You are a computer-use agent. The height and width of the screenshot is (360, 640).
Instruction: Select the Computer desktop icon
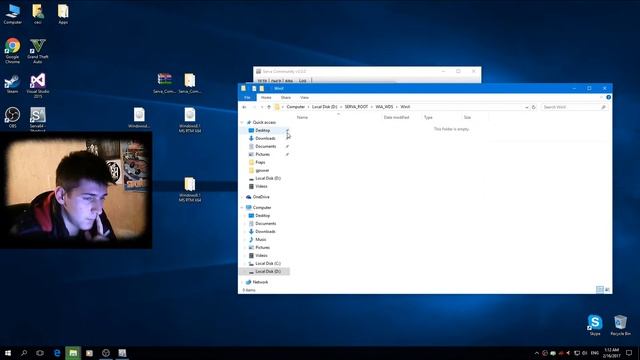12,14
